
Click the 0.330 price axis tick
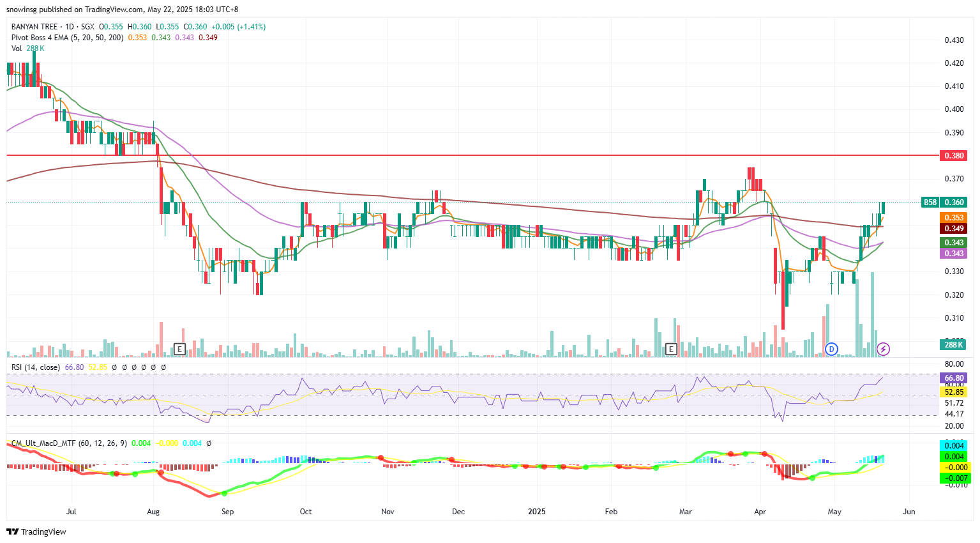pos(954,271)
